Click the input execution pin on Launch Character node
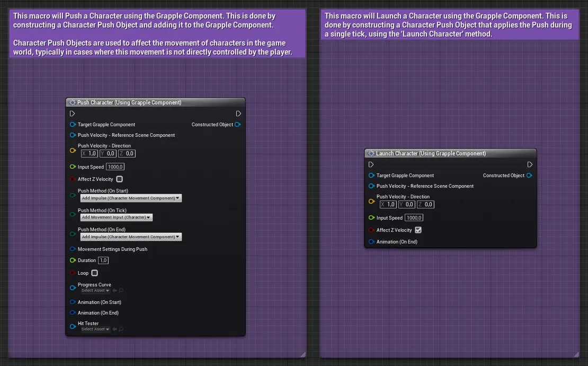The width and height of the screenshot is (588, 366). point(371,164)
